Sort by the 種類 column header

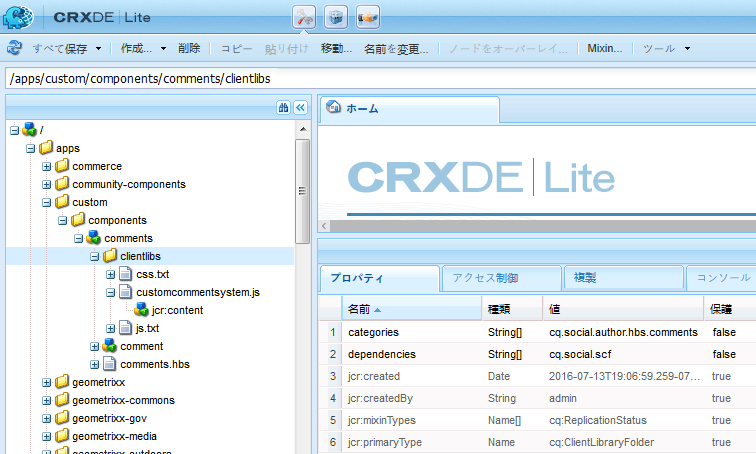tap(512, 309)
